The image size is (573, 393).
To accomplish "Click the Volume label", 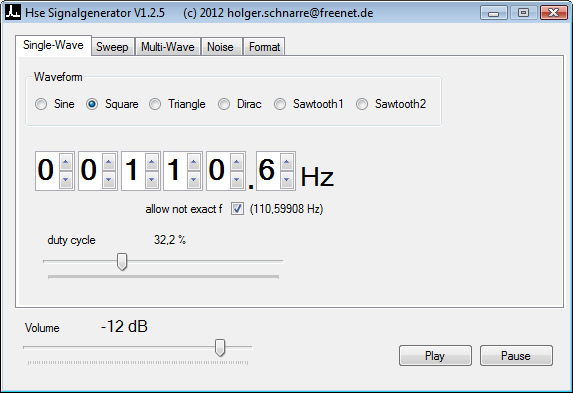I will tap(42, 328).
